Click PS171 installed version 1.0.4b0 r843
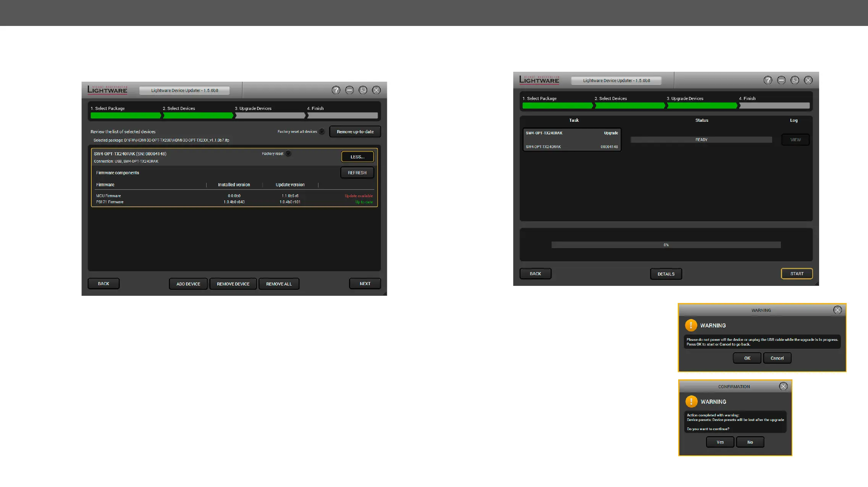 tap(234, 202)
